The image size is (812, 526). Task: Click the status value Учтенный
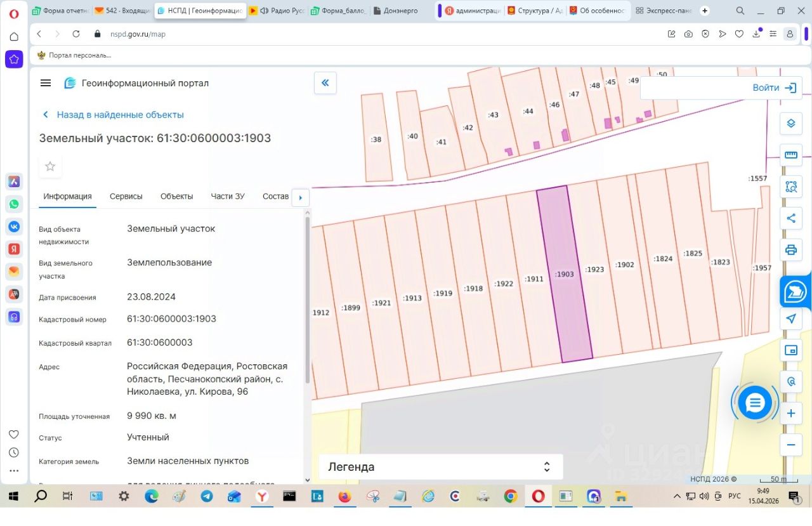click(148, 437)
